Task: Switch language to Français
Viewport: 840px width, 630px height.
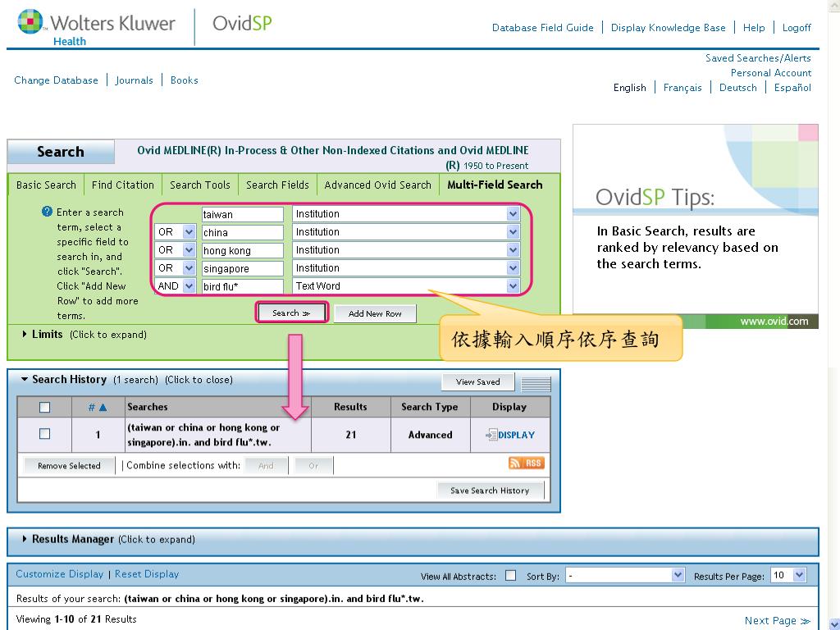Action: 682,87
